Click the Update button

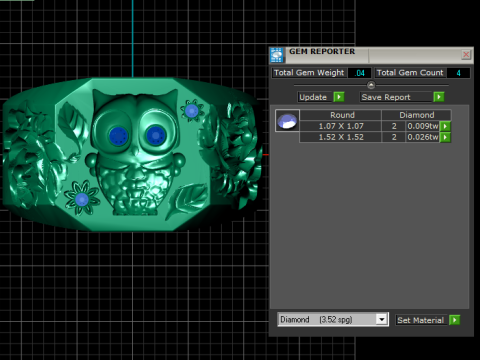[315, 97]
